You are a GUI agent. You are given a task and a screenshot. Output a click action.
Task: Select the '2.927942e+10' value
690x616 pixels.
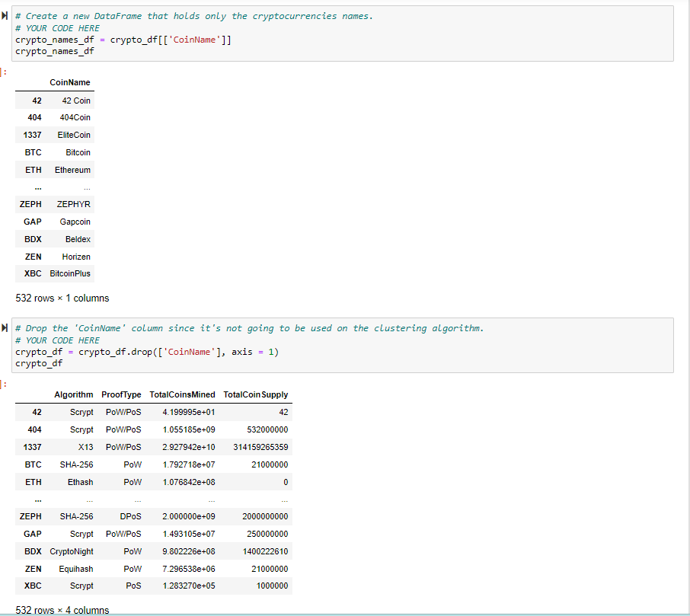coord(189,447)
